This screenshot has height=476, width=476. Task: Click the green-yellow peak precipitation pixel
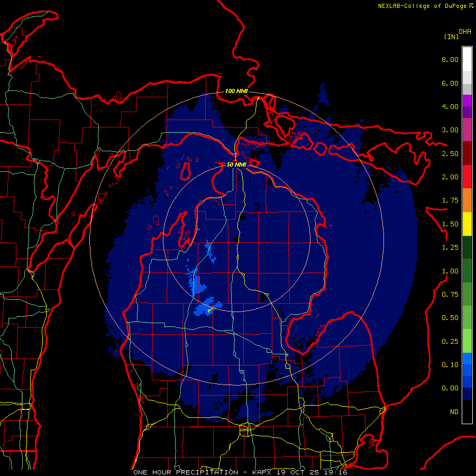[209, 310]
